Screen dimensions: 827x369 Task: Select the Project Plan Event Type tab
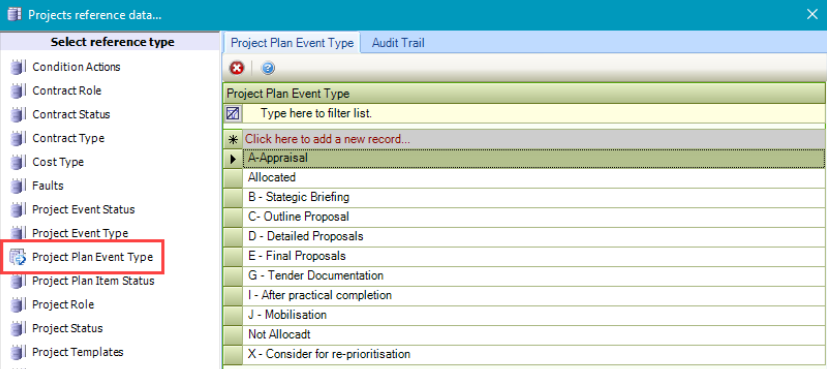[x=292, y=43]
